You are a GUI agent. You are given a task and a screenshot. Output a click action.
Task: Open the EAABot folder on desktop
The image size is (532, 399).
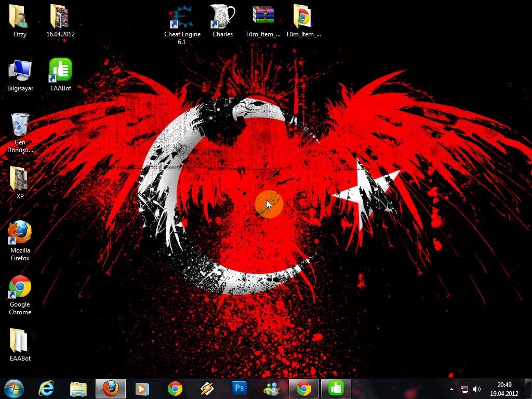click(20, 345)
